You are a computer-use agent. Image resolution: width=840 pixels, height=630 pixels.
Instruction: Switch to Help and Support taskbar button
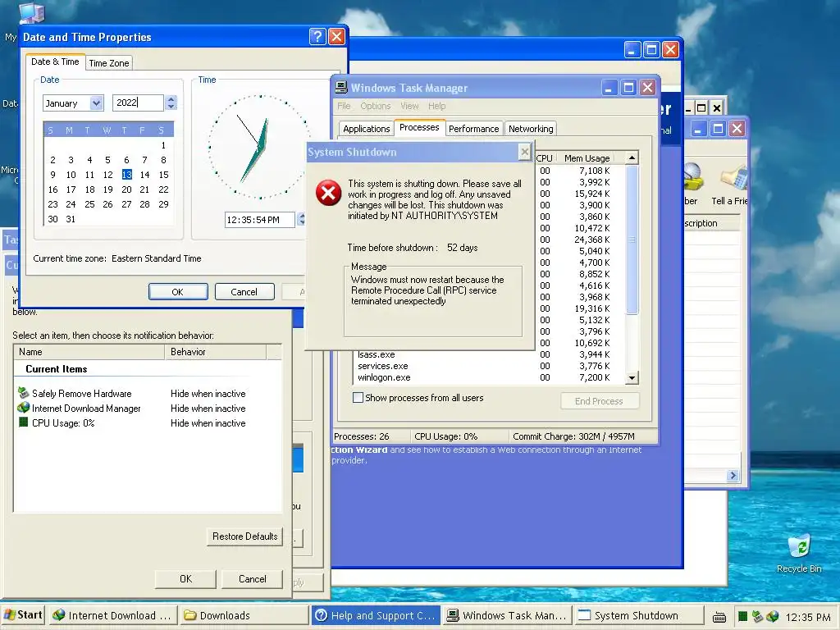[x=375, y=615]
